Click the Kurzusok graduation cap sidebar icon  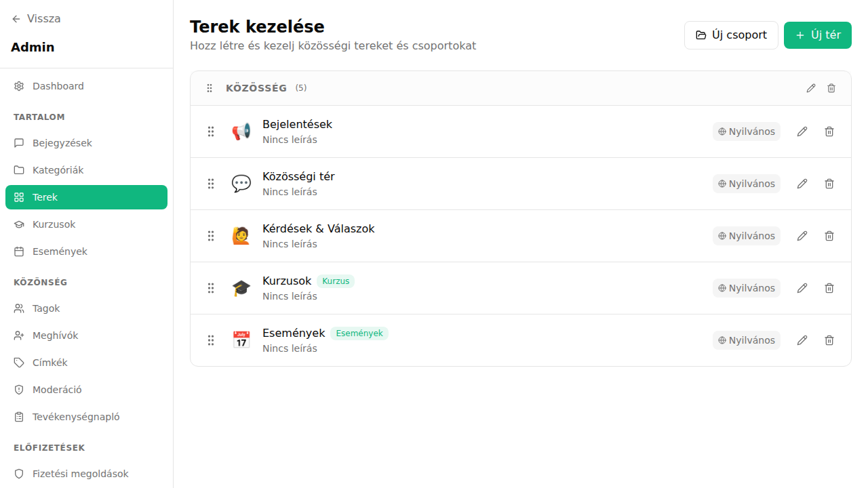tap(19, 224)
